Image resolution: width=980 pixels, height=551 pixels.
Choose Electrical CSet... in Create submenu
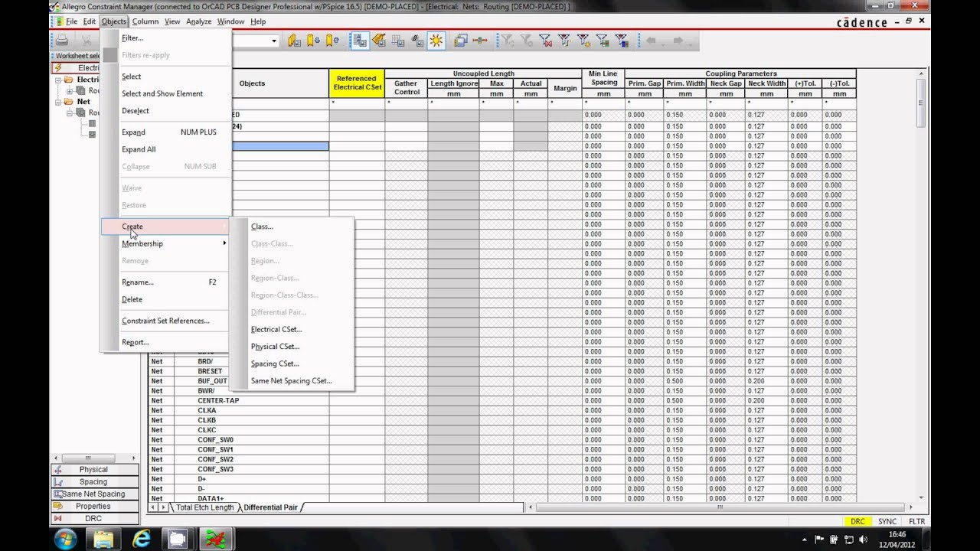click(x=292, y=329)
